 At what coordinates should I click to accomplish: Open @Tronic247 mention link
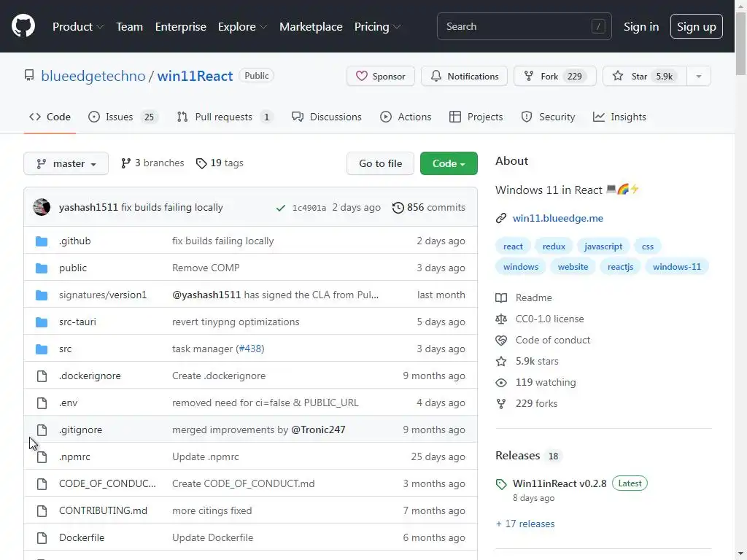click(318, 429)
